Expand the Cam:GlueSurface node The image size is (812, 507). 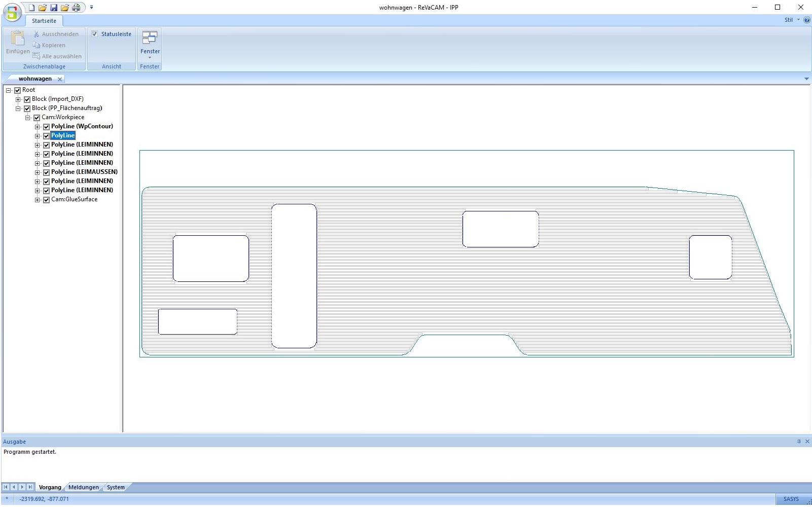pos(37,200)
